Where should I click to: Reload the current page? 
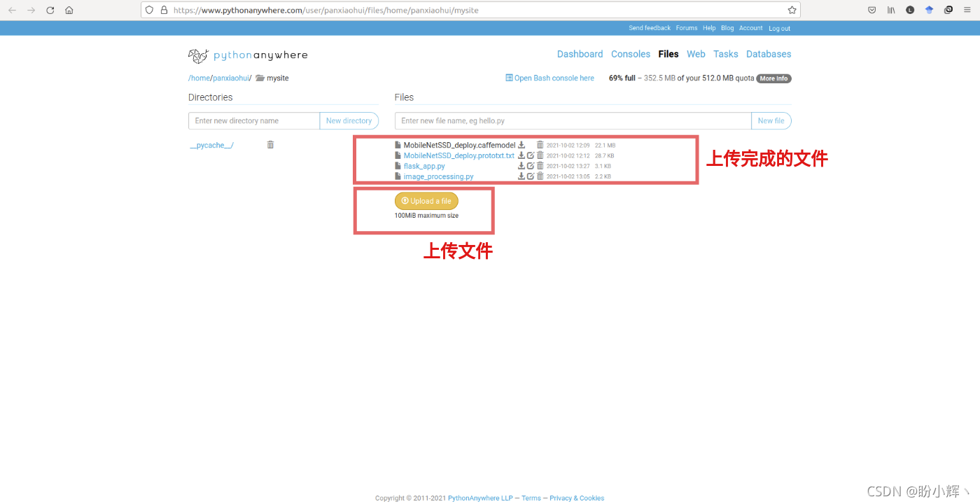(x=50, y=10)
